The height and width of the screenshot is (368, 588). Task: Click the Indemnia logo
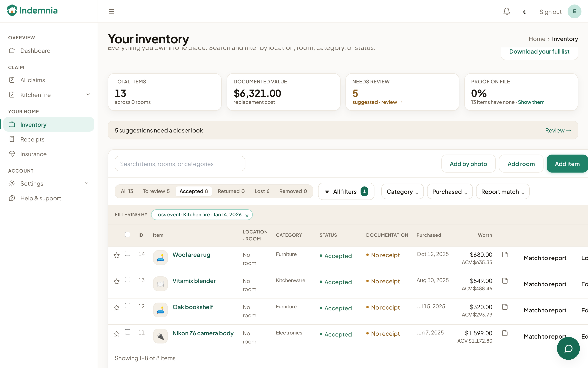click(x=32, y=10)
